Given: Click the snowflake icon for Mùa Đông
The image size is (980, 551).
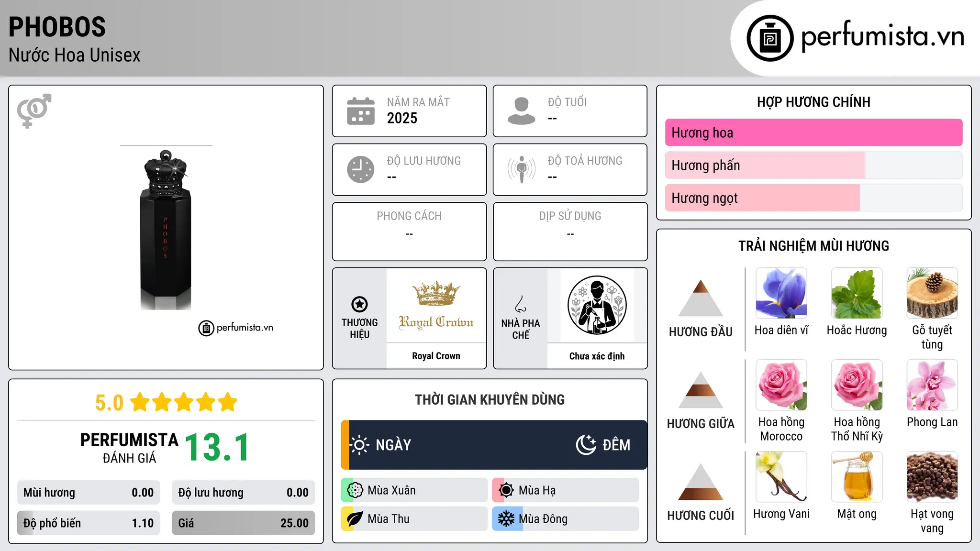Looking at the screenshot, I should [506, 519].
